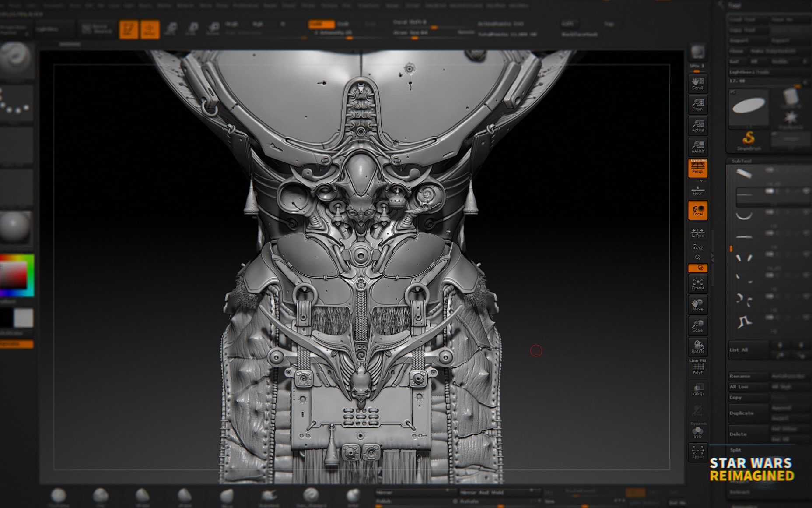The height and width of the screenshot is (508, 812).
Task: Toggle Transp transparency mode
Action: (x=697, y=389)
